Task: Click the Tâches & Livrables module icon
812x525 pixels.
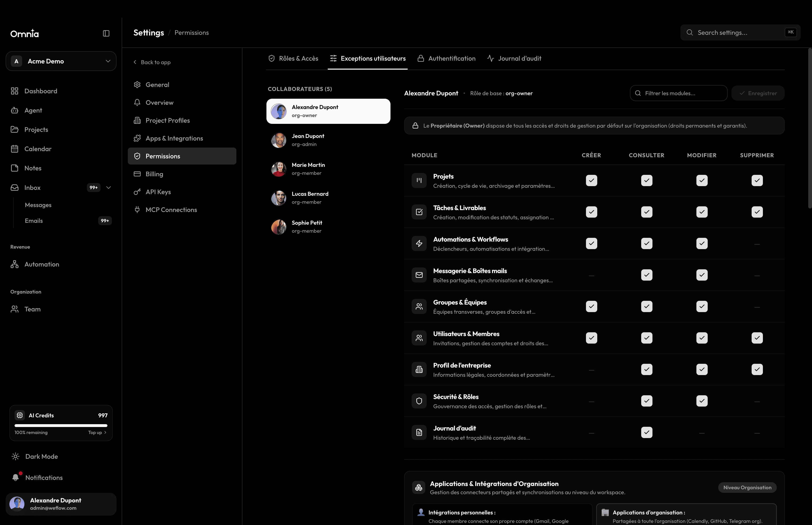Action: coord(419,212)
